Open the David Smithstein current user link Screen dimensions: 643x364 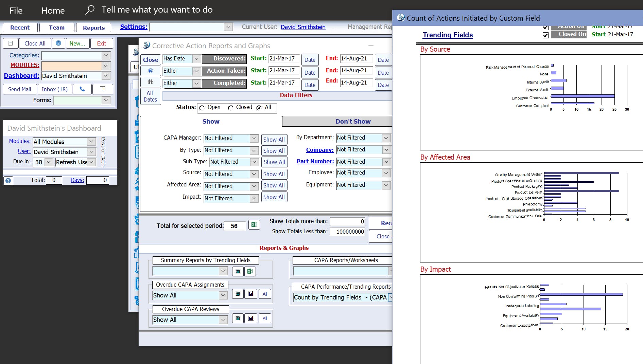pyautogui.click(x=303, y=27)
